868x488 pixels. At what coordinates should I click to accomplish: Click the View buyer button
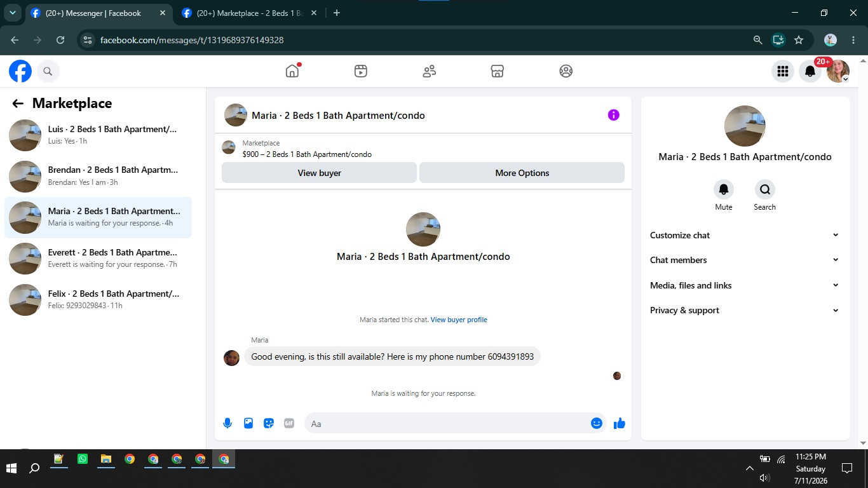[x=319, y=173]
